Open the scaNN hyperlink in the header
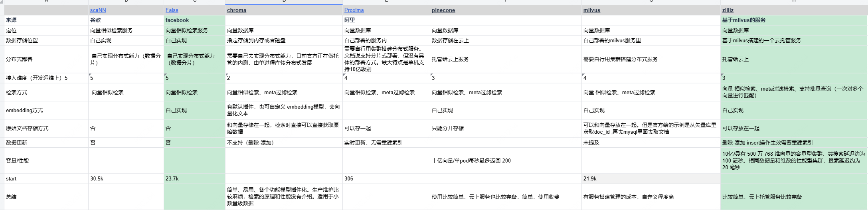The width and height of the screenshot is (868, 210). pyautogui.click(x=98, y=10)
